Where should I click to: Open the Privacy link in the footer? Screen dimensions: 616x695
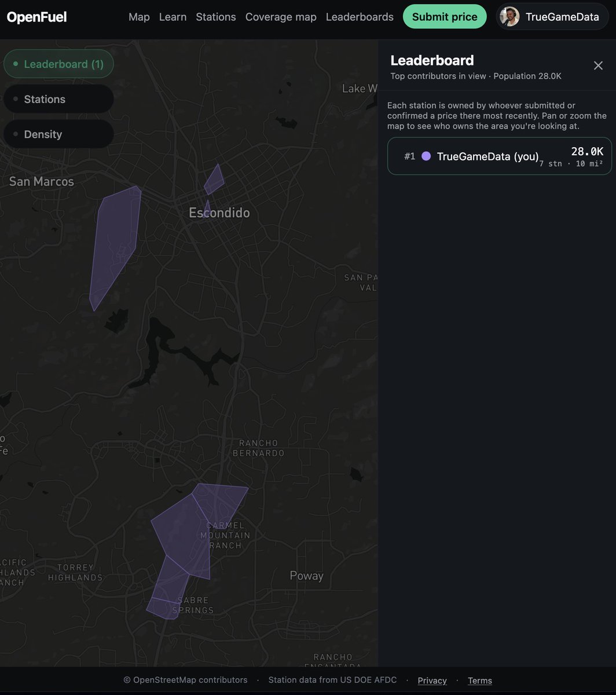[432, 681]
